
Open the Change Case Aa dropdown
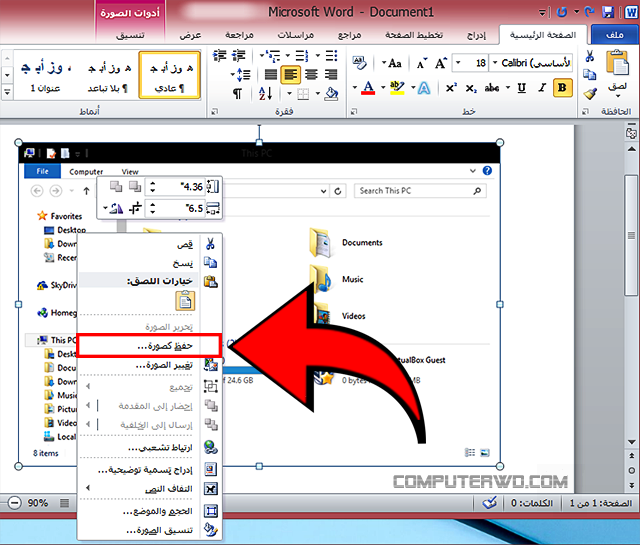point(391,63)
